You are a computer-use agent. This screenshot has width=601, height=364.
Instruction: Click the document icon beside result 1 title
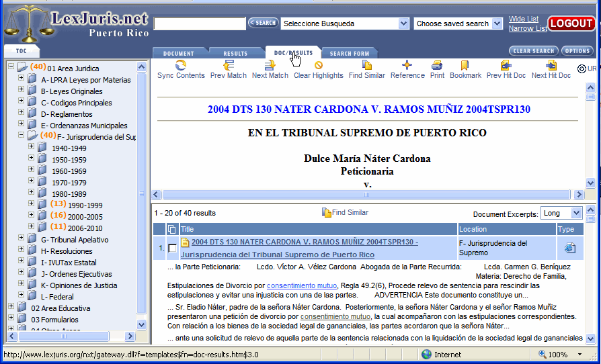click(x=185, y=242)
